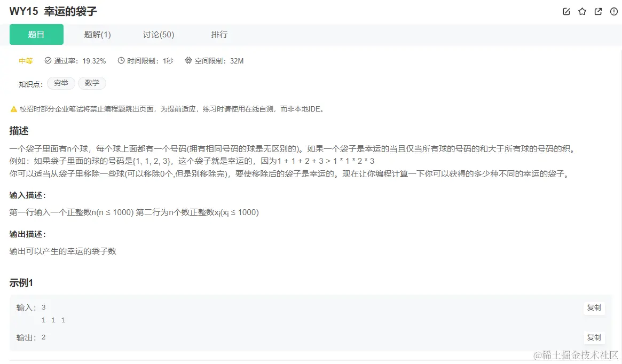Click the example input line 1 1 1

tap(53, 320)
